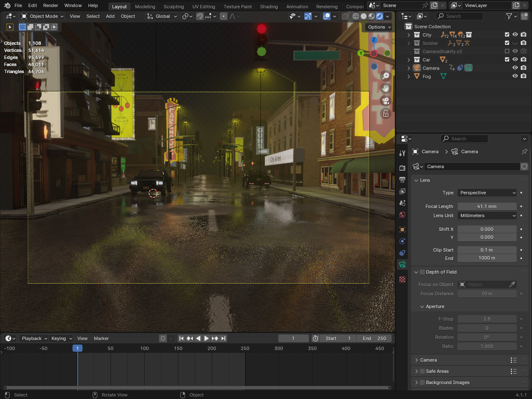Viewport: 532px width, 399px height.
Task: Switch to wireframe viewport shading
Action: point(356,16)
